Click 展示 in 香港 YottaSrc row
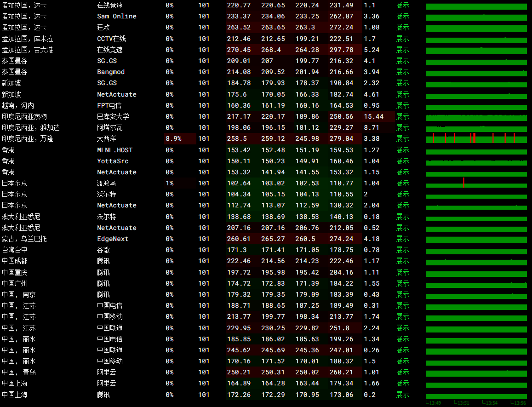This screenshot has height=407, width=532. [402, 161]
